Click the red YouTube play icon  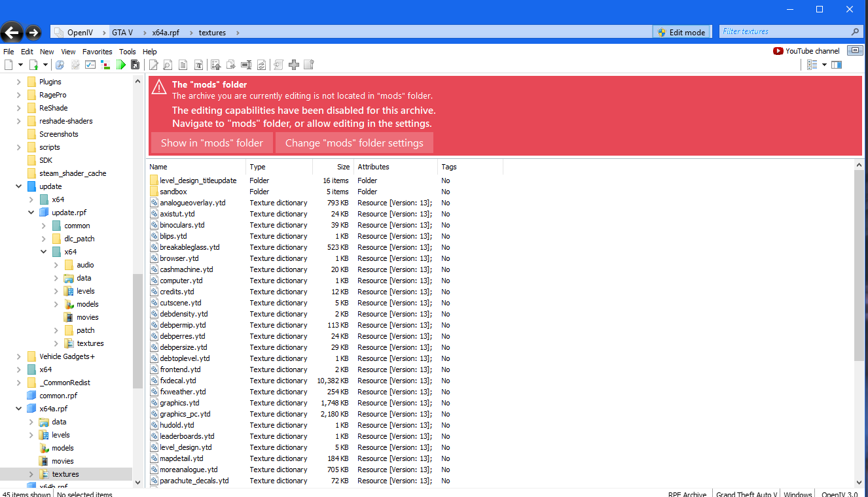[x=778, y=51]
